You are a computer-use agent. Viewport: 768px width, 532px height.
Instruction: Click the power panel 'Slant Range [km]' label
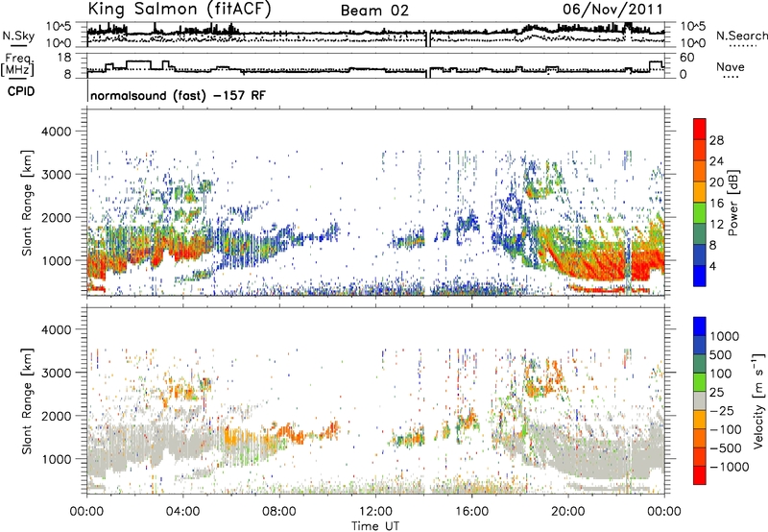click(27, 203)
